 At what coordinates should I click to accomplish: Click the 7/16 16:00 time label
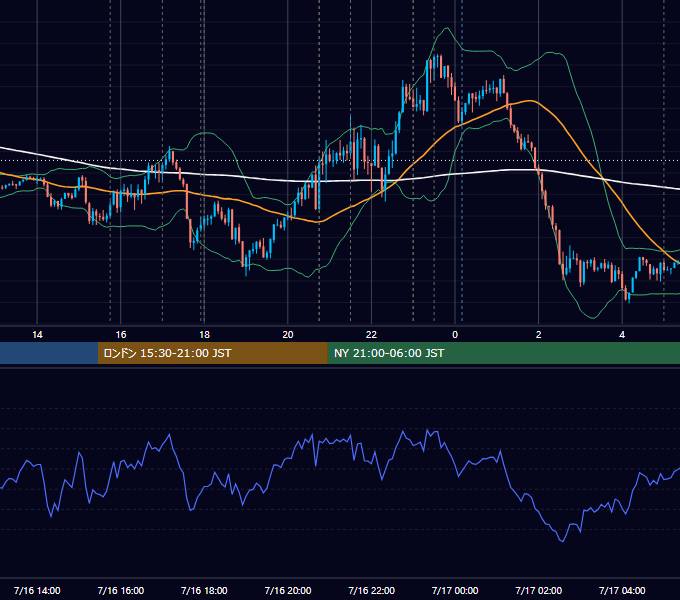click(x=121, y=590)
